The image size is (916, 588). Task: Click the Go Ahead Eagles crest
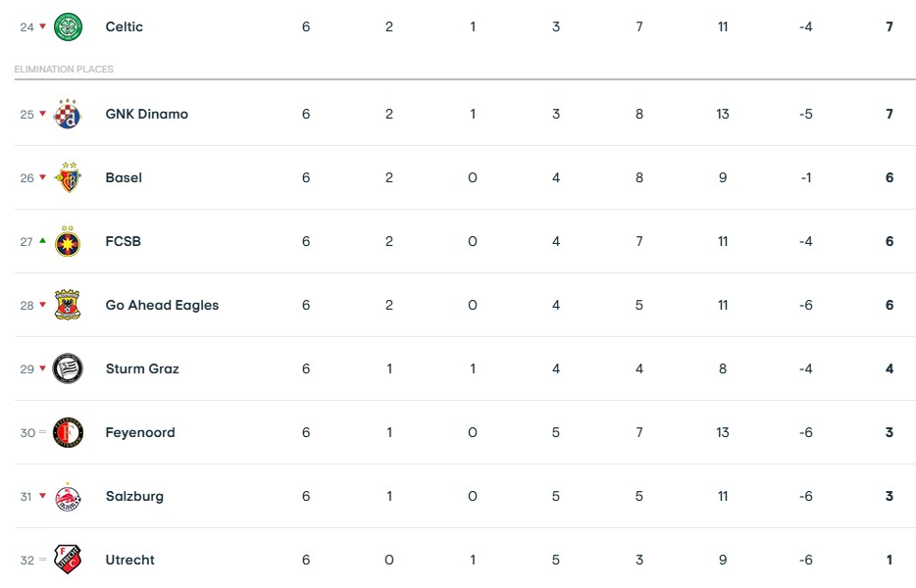68,305
